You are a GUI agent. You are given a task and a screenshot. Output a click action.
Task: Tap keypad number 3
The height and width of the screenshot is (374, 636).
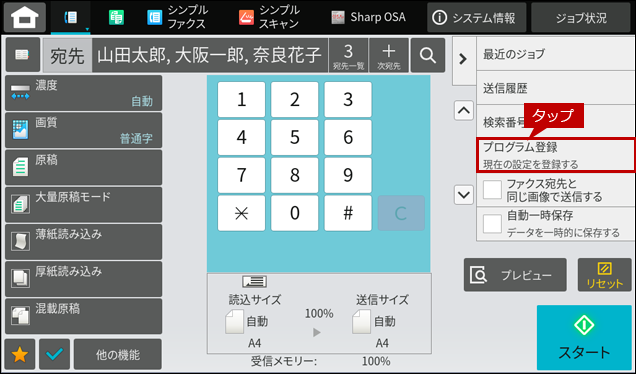[x=348, y=99]
